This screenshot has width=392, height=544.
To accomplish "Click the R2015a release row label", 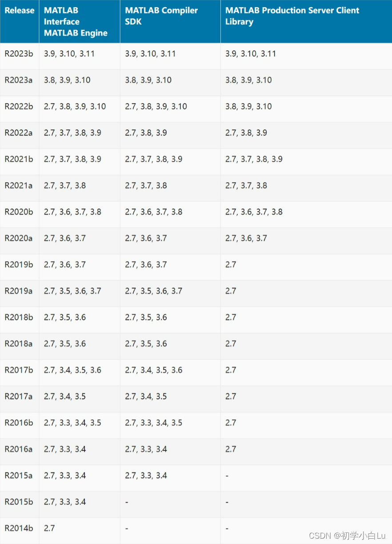I will point(19,476).
